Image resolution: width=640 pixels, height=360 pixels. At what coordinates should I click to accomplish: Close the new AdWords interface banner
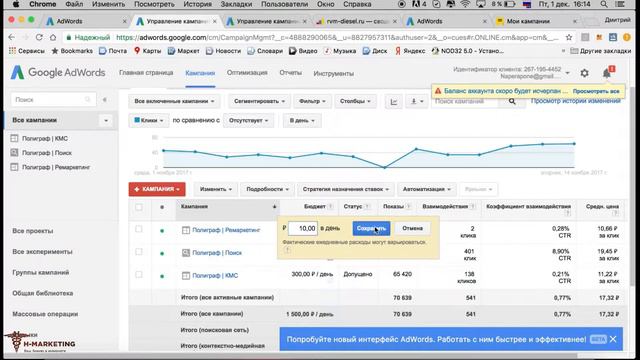pos(613,339)
